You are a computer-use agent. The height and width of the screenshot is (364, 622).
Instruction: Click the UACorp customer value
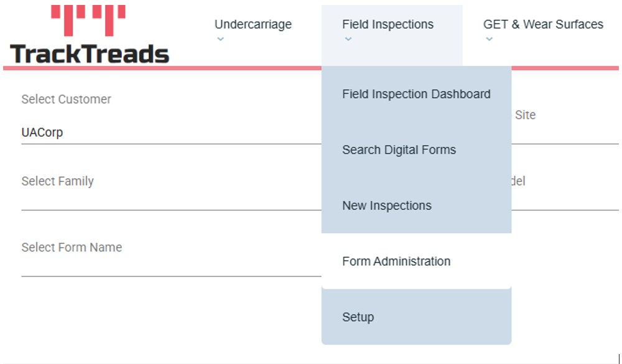(42, 132)
